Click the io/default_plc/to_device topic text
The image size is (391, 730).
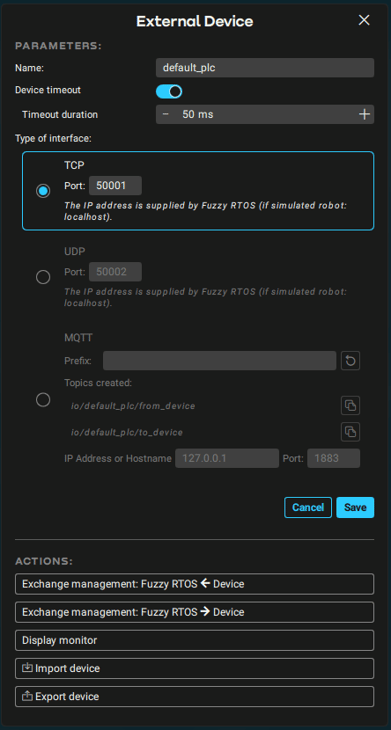pyautogui.click(x=127, y=433)
